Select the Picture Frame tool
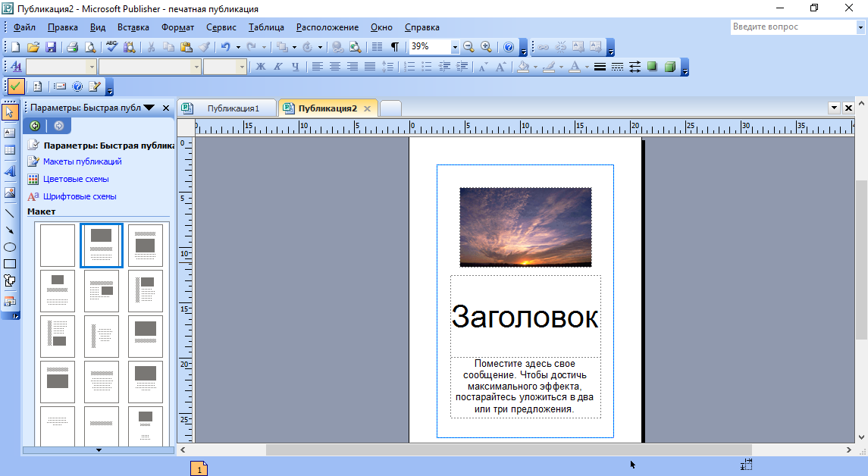The width and height of the screenshot is (868, 476). click(x=10, y=193)
